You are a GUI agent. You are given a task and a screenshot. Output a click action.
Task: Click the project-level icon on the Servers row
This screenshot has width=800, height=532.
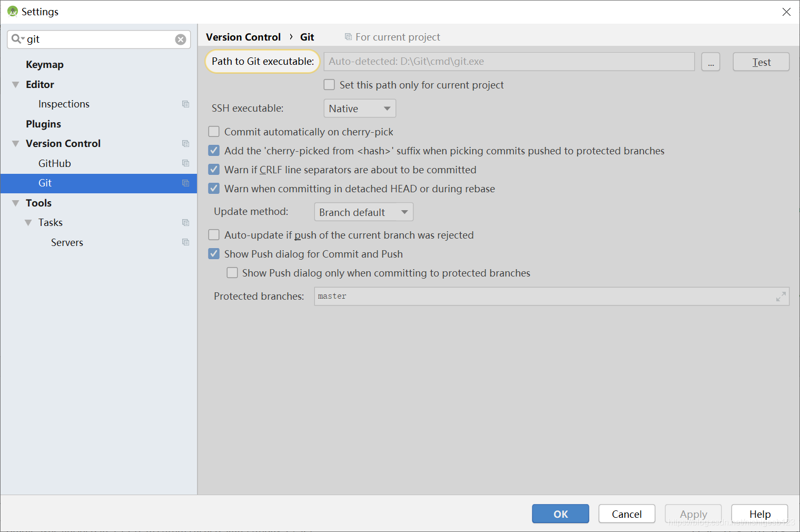click(186, 242)
